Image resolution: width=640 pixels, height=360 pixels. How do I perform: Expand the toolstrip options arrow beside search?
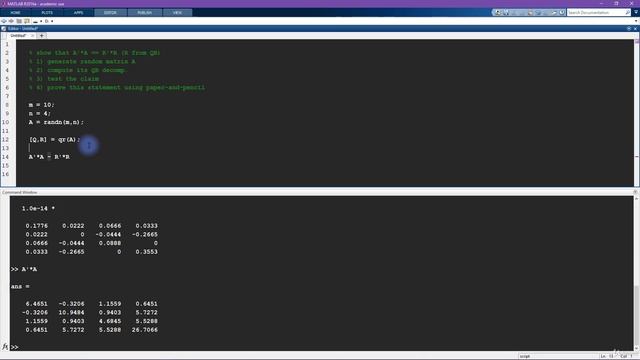coord(636,13)
